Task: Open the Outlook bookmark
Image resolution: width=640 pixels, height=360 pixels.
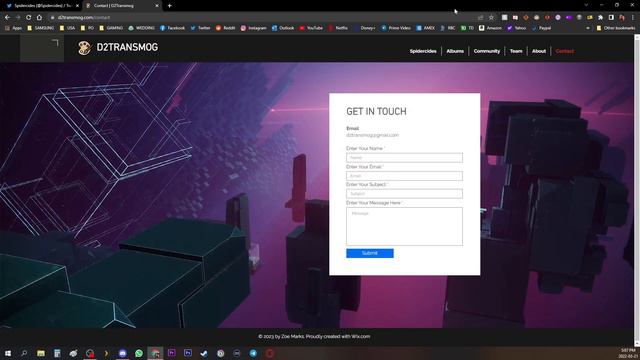Action: point(283,28)
